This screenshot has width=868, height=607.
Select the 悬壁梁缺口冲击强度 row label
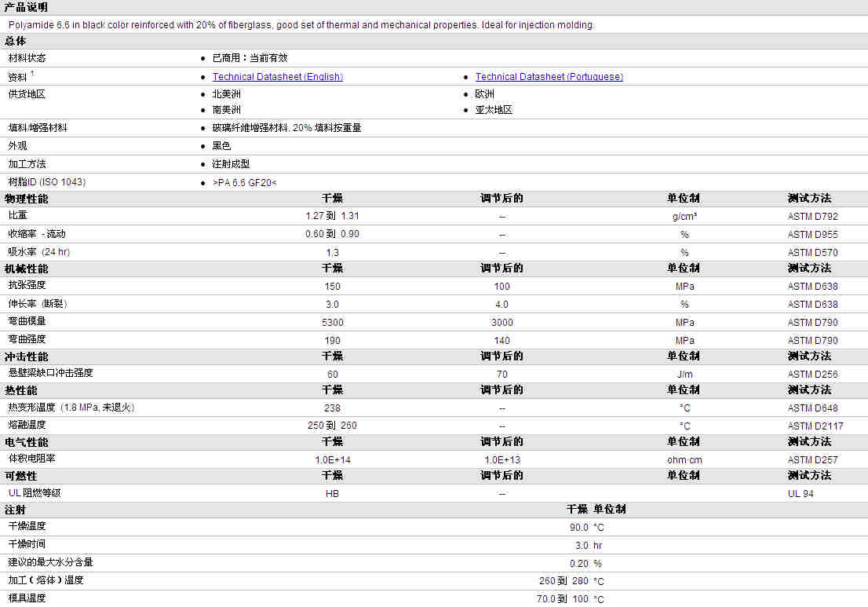tap(50, 374)
